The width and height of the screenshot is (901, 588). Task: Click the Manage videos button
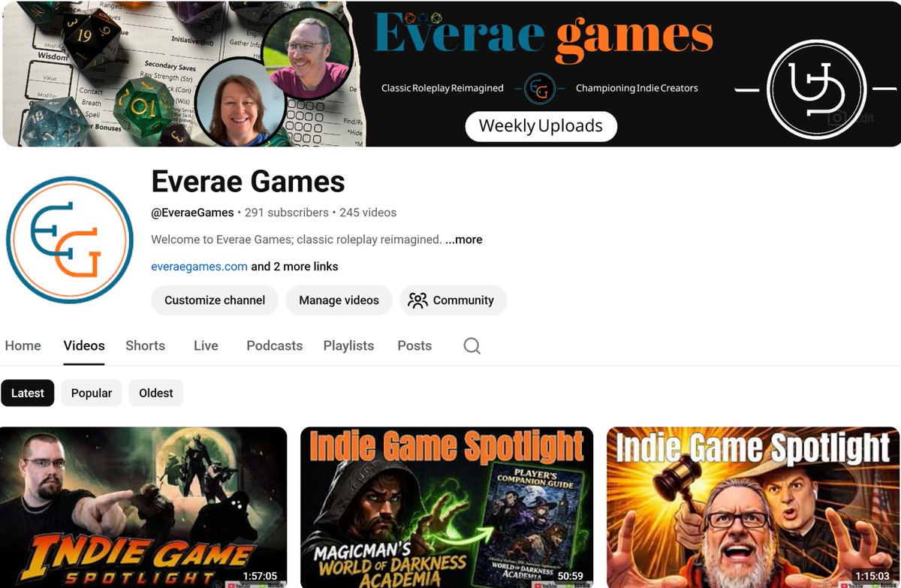pyautogui.click(x=339, y=300)
